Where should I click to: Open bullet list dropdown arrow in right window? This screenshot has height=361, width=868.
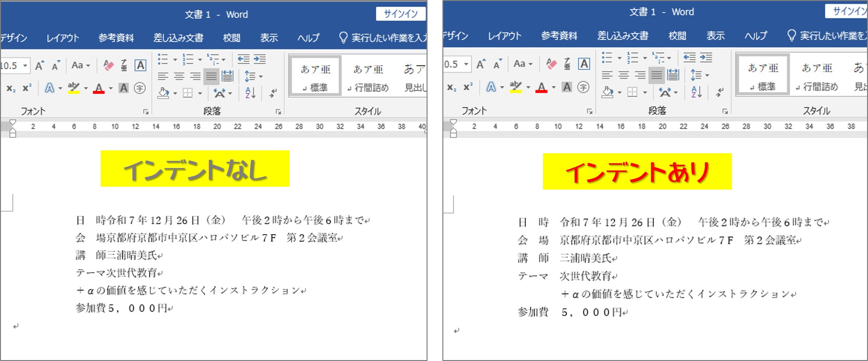pos(619,58)
